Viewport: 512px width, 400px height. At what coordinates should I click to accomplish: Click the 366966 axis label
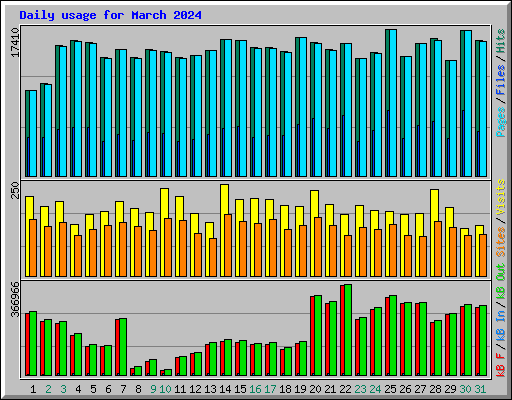(15, 299)
